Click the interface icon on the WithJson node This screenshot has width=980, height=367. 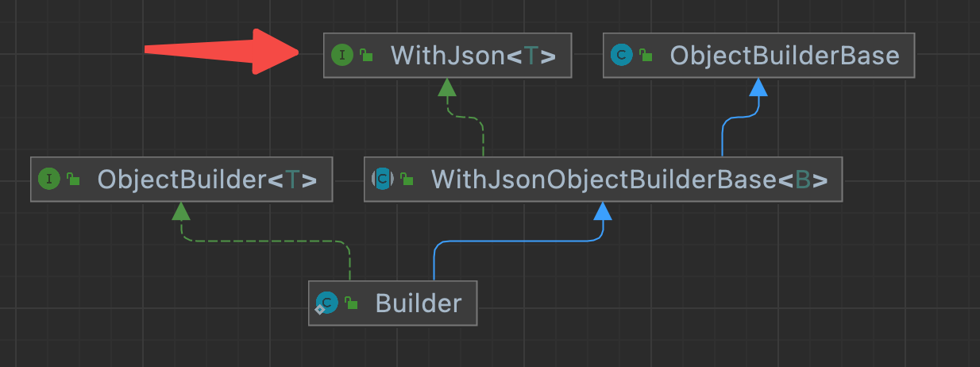tap(342, 55)
